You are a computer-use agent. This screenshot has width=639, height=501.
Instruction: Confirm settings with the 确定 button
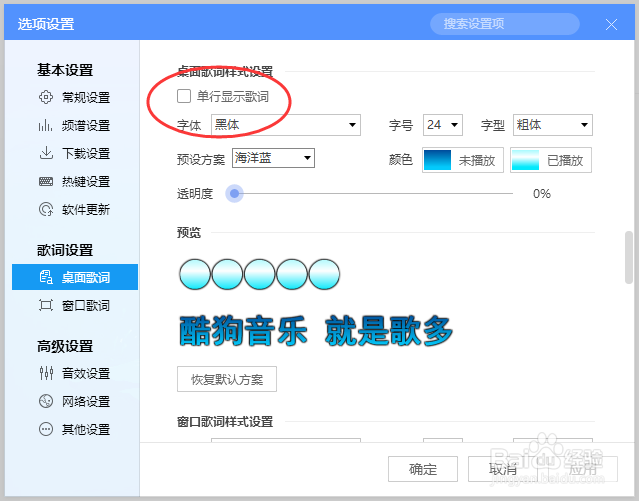(423, 469)
